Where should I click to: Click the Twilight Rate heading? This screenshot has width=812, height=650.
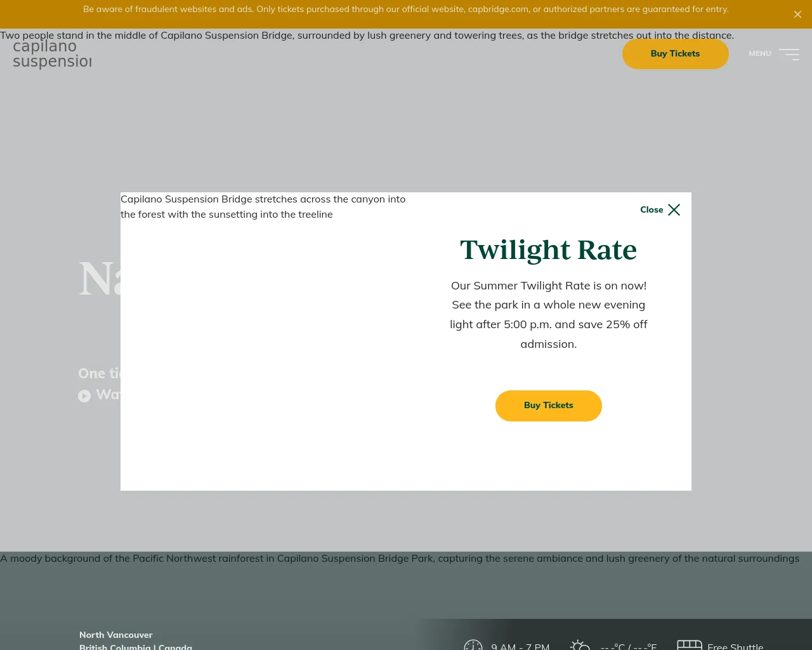548,249
